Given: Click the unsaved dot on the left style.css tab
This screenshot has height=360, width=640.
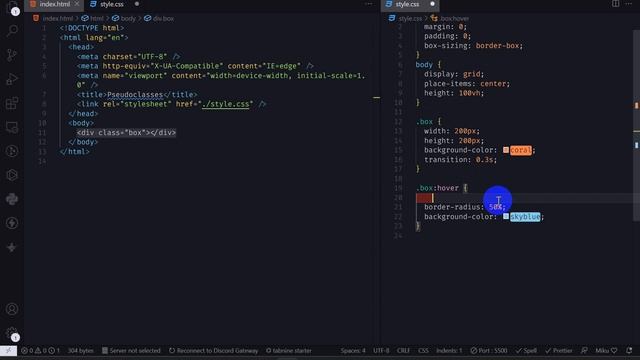Looking at the screenshot, I should 137,4.
